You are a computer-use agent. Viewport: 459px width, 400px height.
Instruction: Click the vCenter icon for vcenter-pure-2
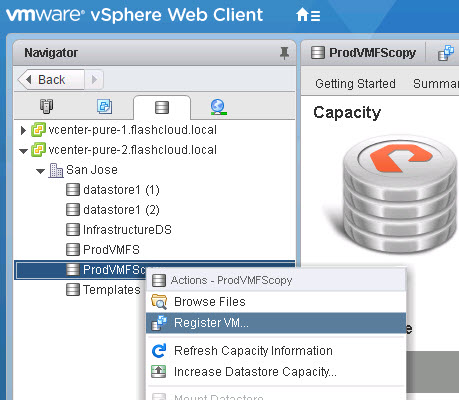tap(38, 150)
